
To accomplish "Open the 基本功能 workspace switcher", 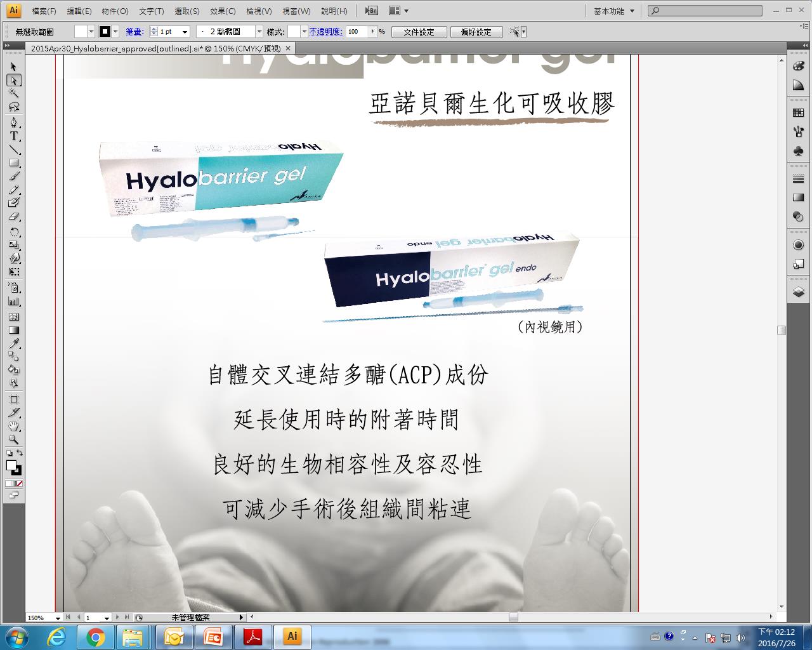I will tap(613, 11).
